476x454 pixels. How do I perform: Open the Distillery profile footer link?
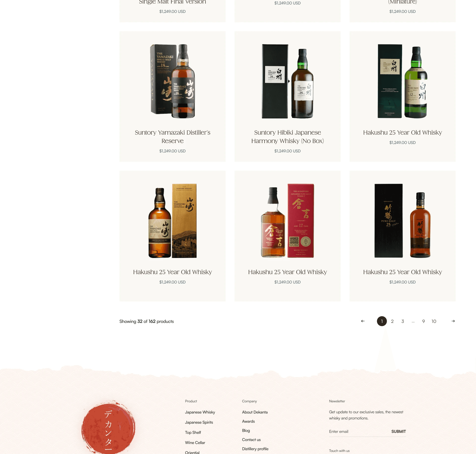255,449
